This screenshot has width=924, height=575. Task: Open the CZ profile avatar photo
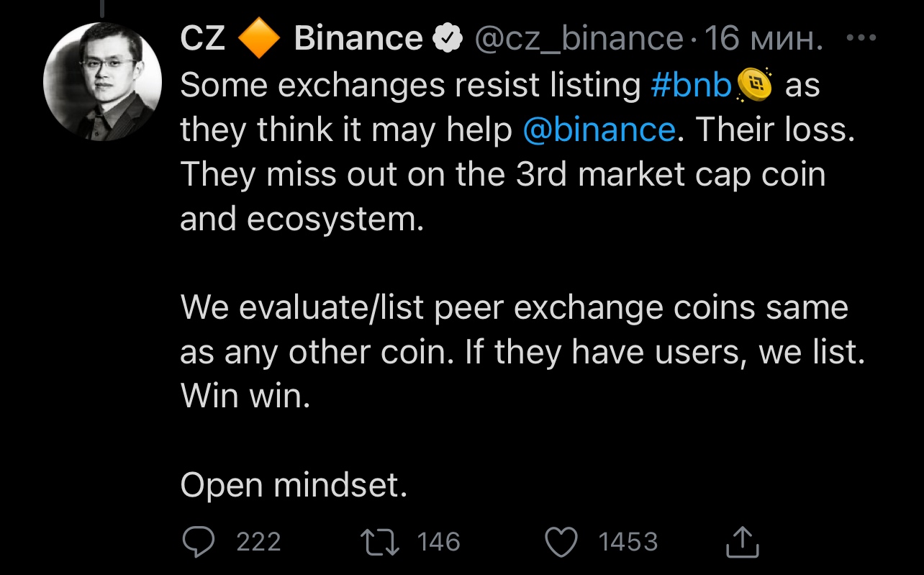pyautogui.click(x=103, y=81)
